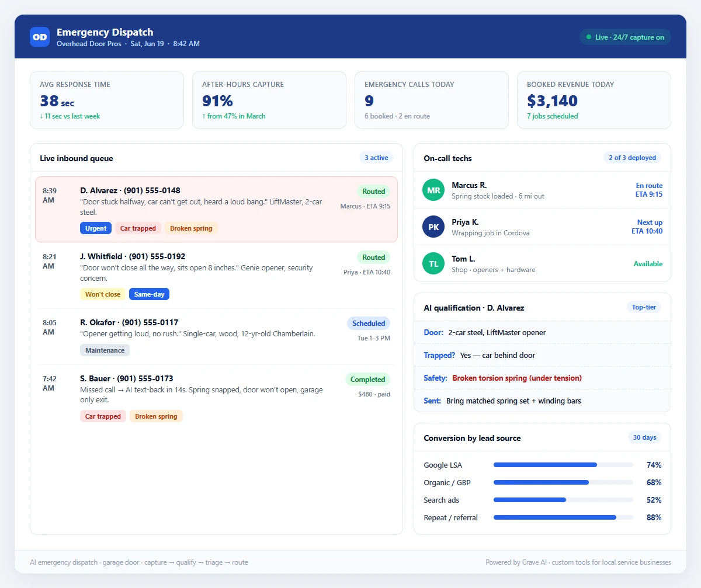Click the 30 days badge

(x=644, y=437)
